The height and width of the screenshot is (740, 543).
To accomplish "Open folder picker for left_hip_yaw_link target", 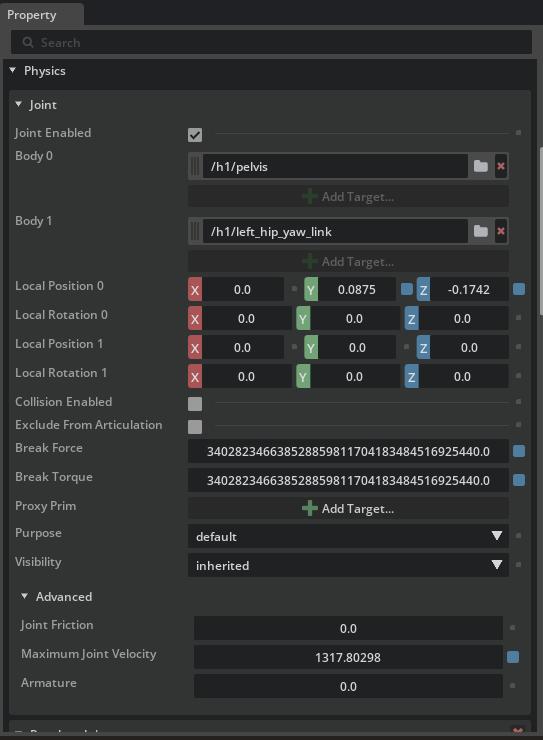I will pos(481,231).
